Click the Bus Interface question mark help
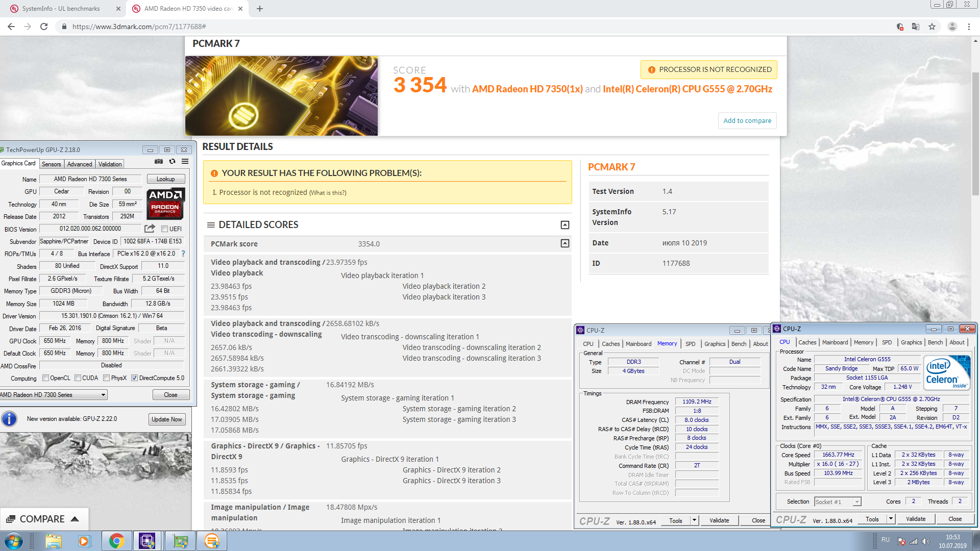The width and height of the screenshot is (980, 551). (x=183, y=254)
